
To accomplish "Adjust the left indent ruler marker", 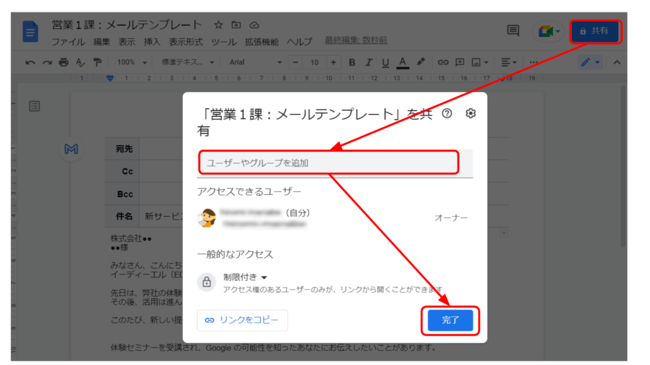I will coord(110,78).
